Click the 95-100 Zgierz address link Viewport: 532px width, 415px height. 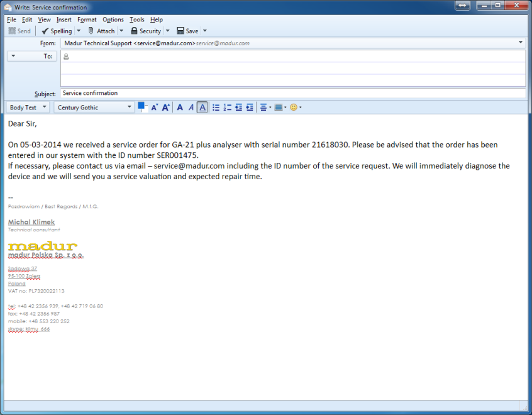(x=24, y=276)
